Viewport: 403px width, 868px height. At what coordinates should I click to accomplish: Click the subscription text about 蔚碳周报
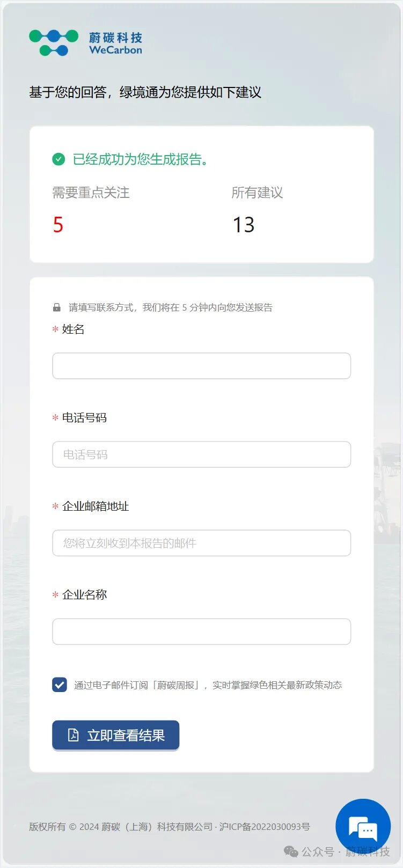(208, 685)
